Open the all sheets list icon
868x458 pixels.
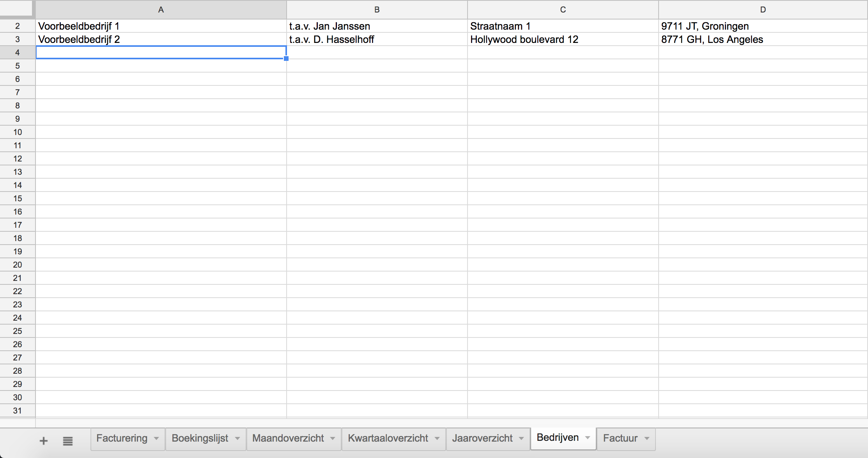point(68,441)
